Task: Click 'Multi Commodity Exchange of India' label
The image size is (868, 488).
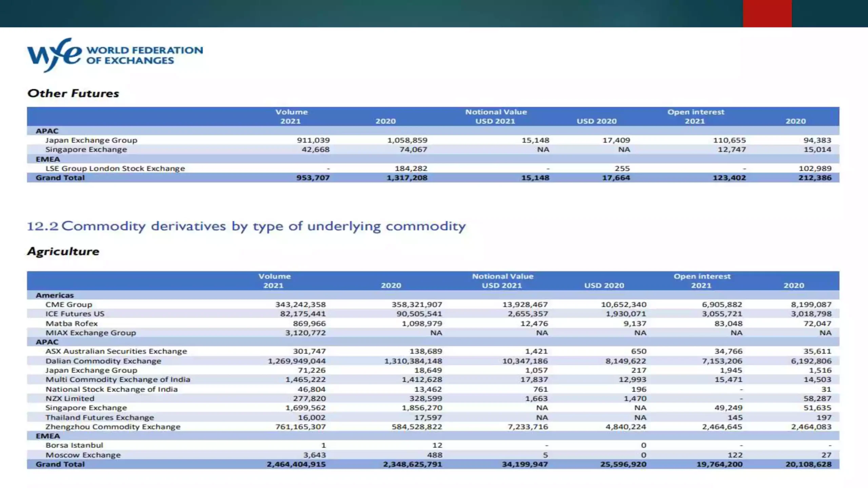Action: pos(118,380)
